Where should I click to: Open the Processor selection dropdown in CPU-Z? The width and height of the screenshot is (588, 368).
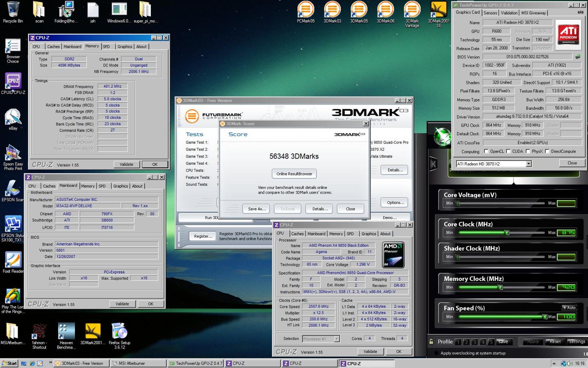click(x=337, y=339)
